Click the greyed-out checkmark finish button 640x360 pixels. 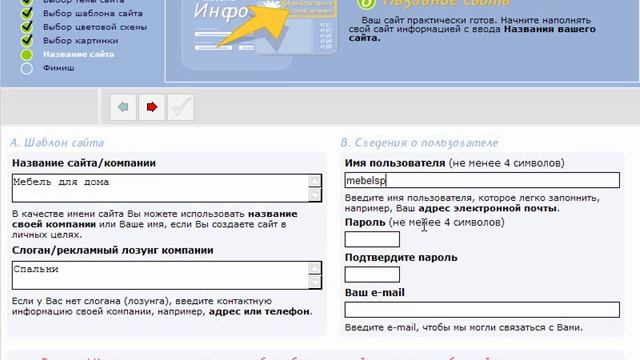tap(180, 107)
